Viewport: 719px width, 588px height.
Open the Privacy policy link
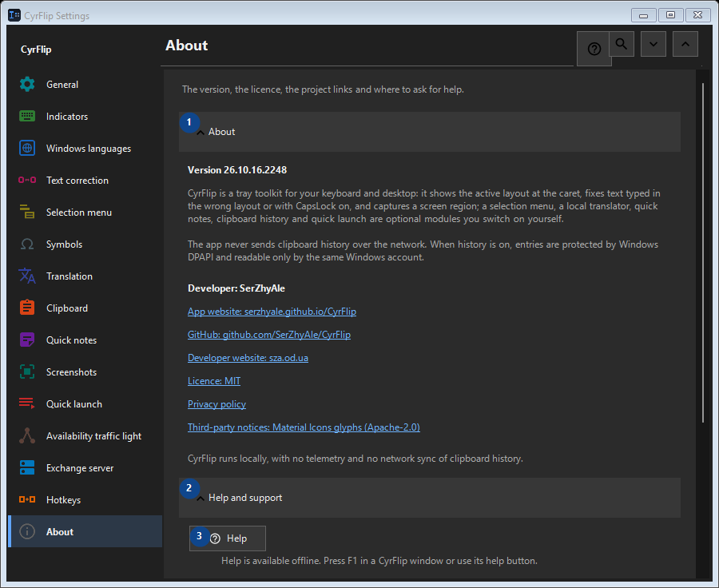216,404
